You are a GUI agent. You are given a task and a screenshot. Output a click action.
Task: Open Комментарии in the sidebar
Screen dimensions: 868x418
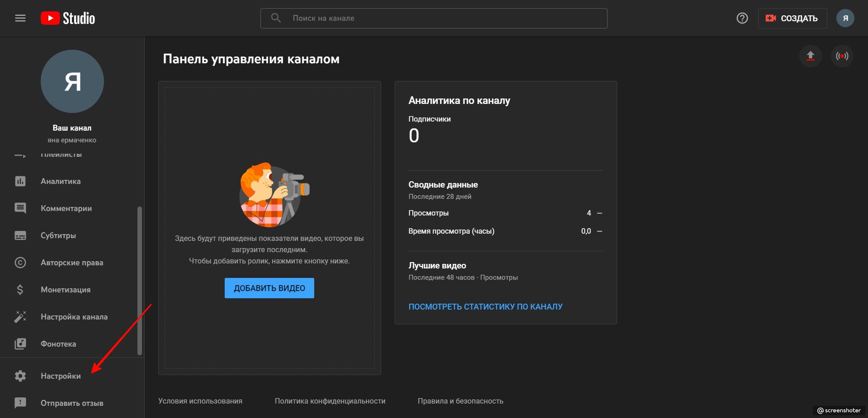[x=66, y=208]
